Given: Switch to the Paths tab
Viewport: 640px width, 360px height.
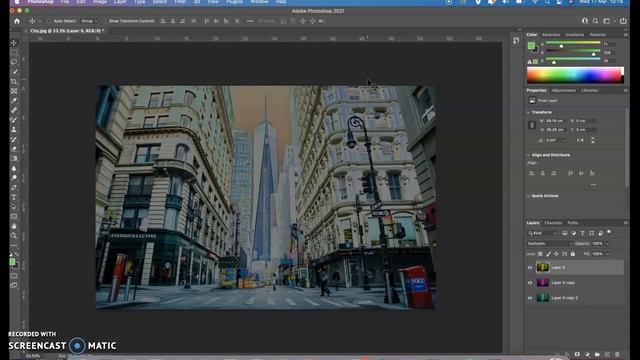Looking at the screenshot, I should (x=573, y=223).
